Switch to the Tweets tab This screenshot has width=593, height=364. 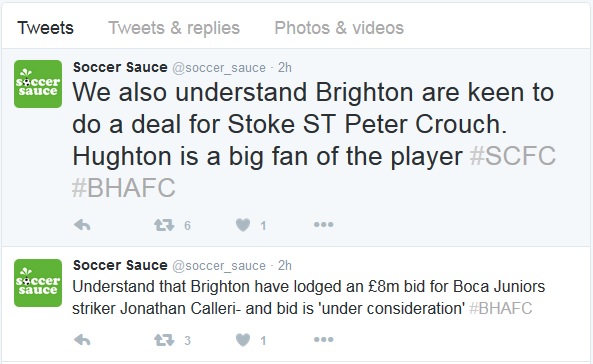(45, 28)
